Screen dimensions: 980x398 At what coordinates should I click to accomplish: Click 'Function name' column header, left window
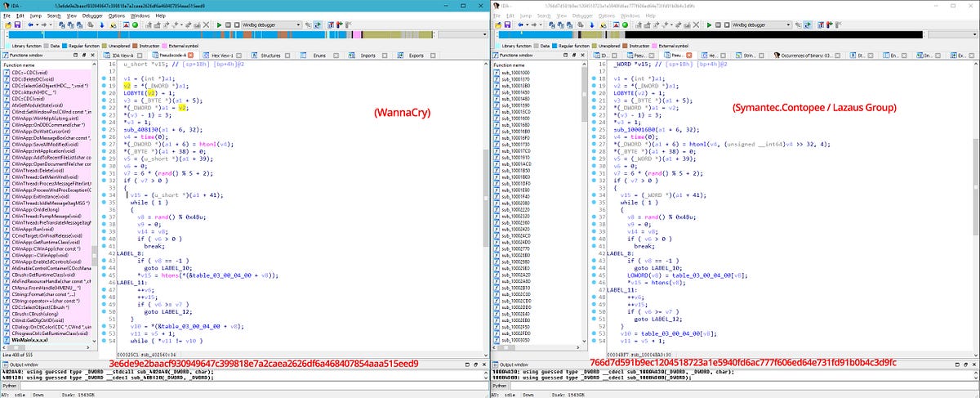(47, 65)
